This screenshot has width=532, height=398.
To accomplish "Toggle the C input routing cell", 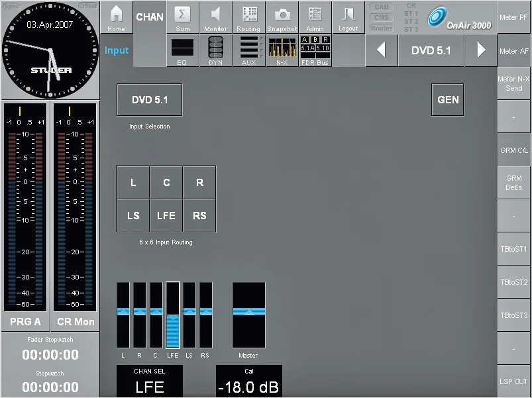I will click(x=166, y=182).
